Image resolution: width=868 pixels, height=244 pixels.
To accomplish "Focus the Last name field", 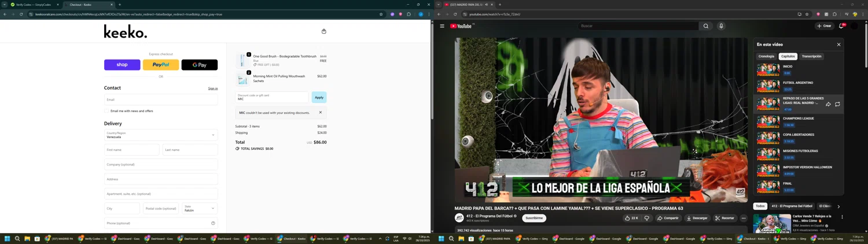I will pos(190,150).
